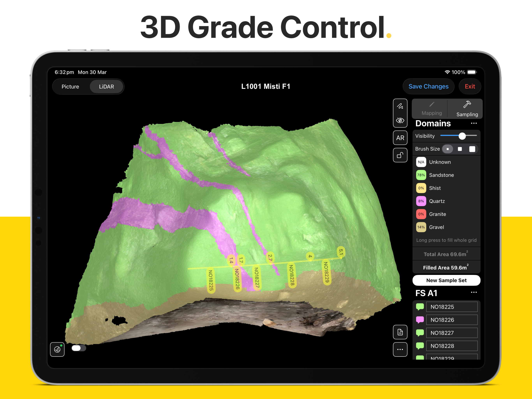The width and height of the screenshot is (532, 399).
Task: Tap the 1.4 sample marker
Action: pos(231,260)
